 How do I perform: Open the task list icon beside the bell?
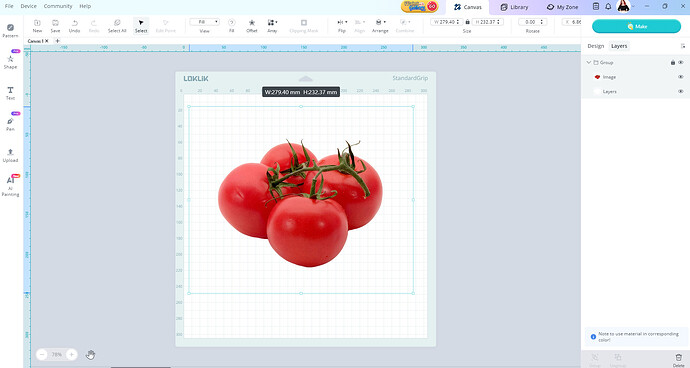[596, 7]
